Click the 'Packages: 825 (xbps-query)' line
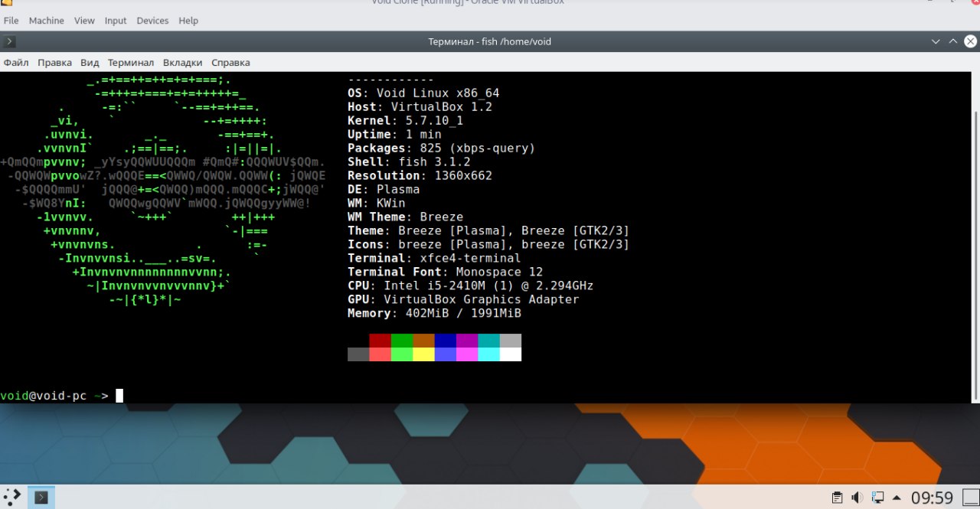 coord(442,148)
